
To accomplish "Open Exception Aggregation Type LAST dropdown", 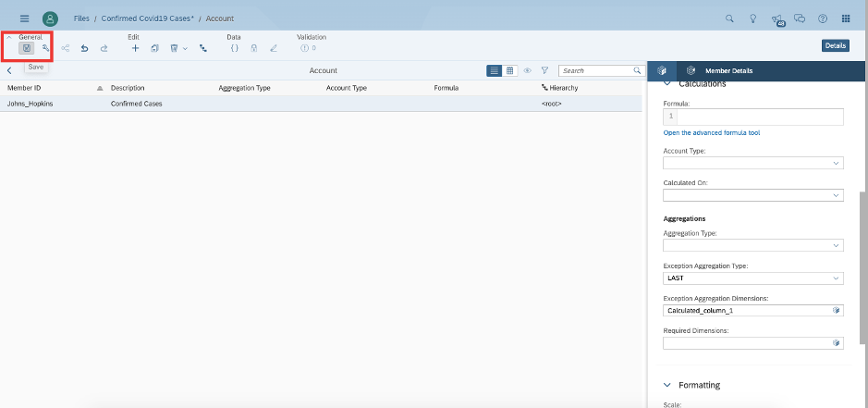I will click(x=752, y=278).
